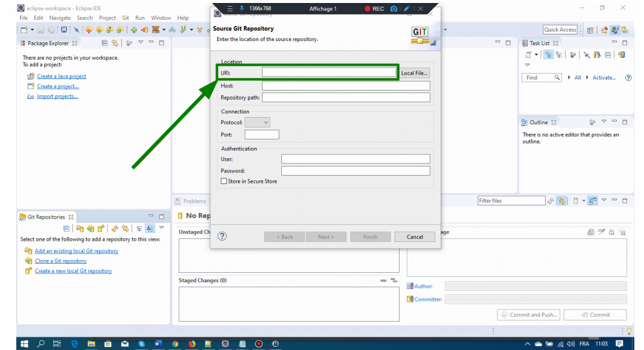644x350 pixels.
Task: Open the New wizard dropdown arrow
Action: pos(32,30)
